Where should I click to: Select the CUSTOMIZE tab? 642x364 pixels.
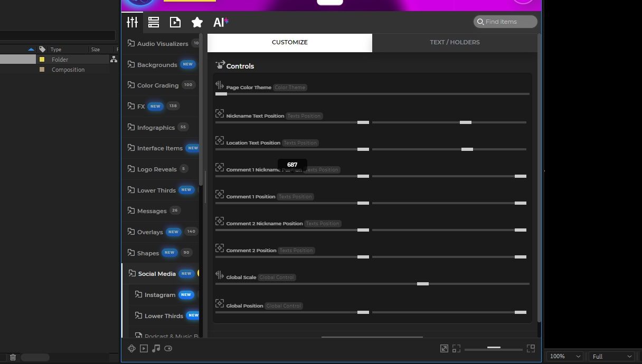point(289,42)
